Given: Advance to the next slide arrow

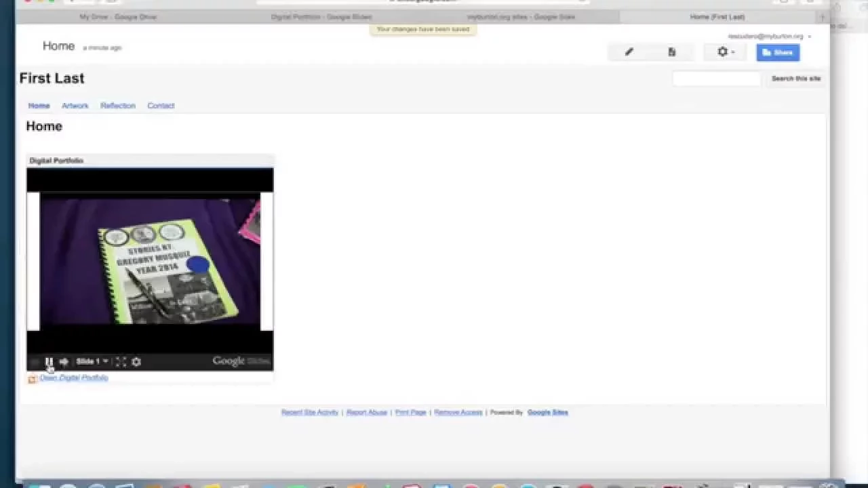Looking at the screenshot, I should [64, 362].
